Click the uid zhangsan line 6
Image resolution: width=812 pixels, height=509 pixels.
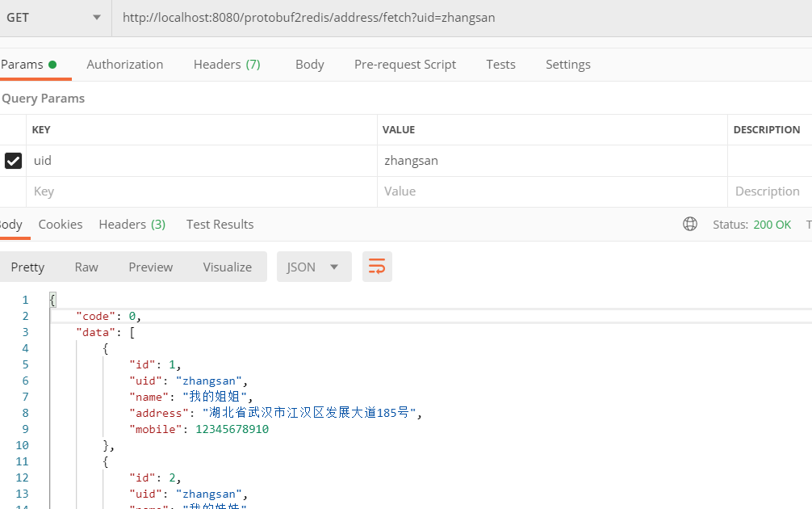click(x=189, y=381)
